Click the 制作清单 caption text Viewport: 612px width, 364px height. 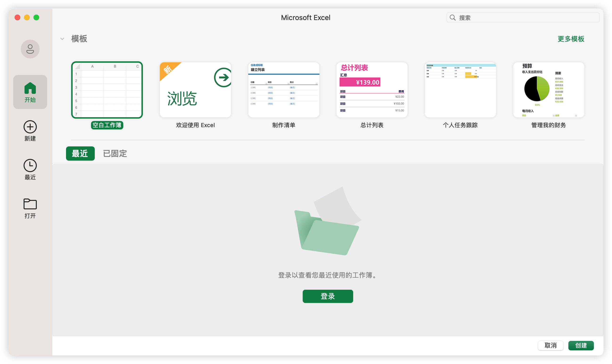point(284,125)
